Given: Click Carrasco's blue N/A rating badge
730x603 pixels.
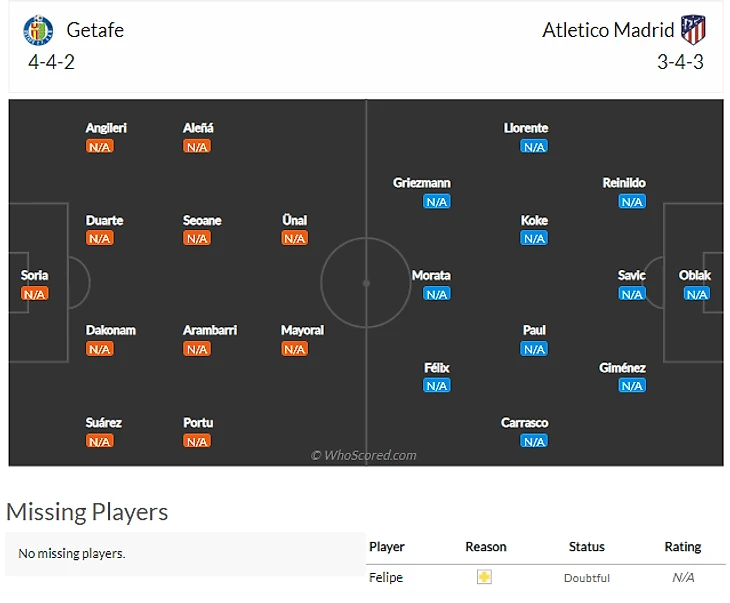Looking at the screenshot, I should 534,441.
